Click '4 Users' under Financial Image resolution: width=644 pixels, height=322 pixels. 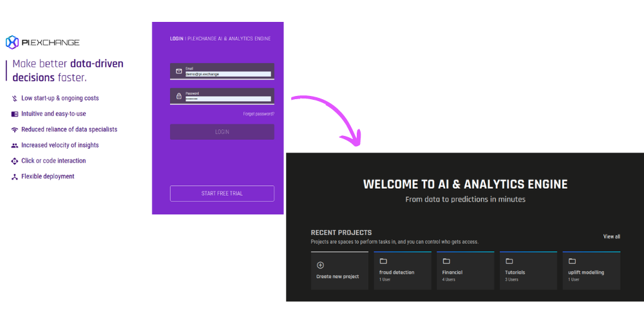pos(448,279)
